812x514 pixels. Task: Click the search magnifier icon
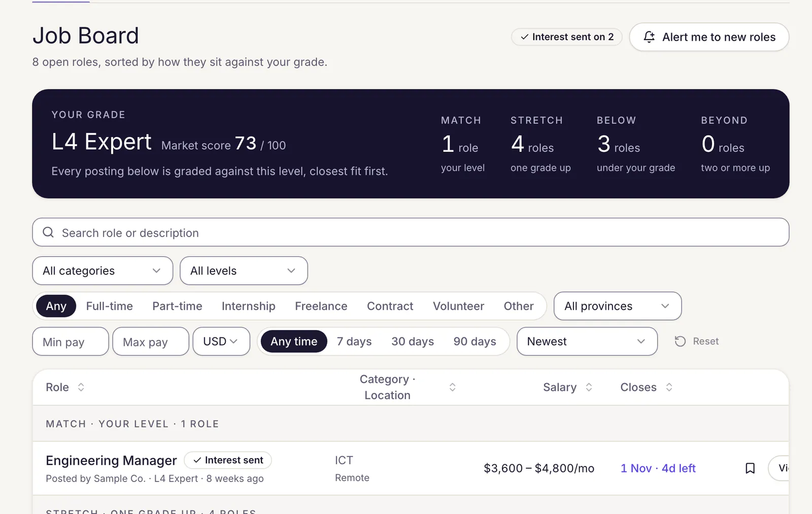48,233
